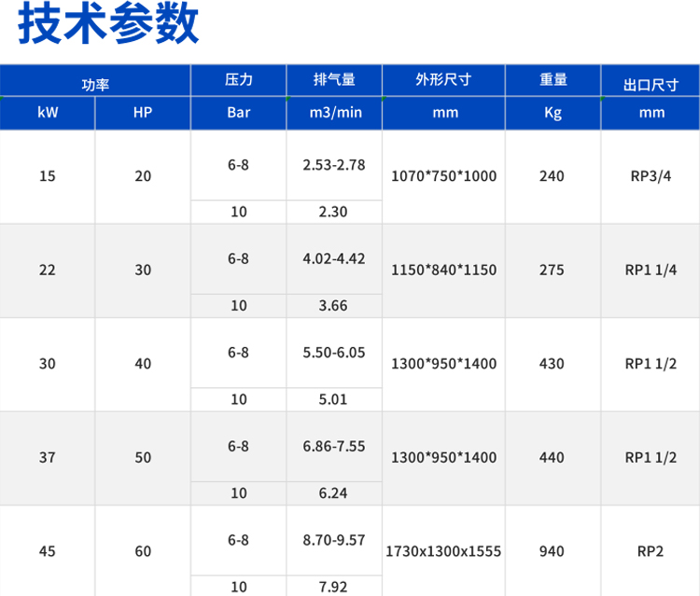Screen dimensions: 700x596
Task: Click the HP sub-header cell
Action: (143, 113)
